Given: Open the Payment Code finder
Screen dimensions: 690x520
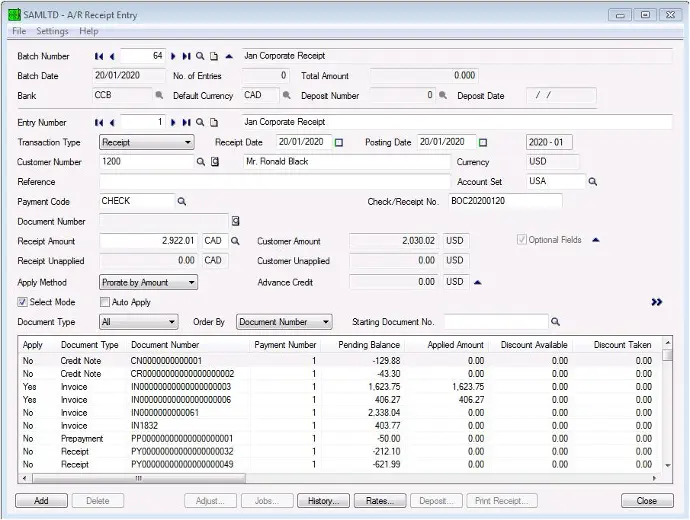Looking at the screenshot, I should click(182, 201).
